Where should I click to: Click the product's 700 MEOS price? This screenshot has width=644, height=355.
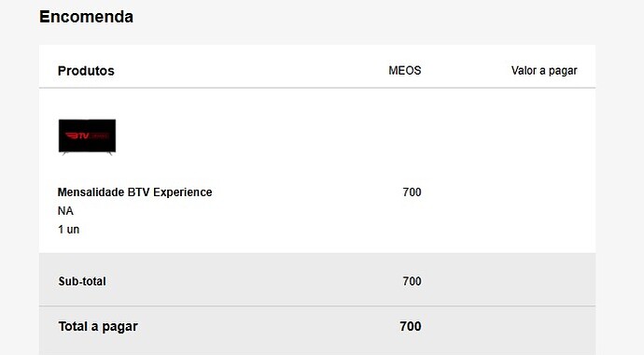click(x=412, y=192)
